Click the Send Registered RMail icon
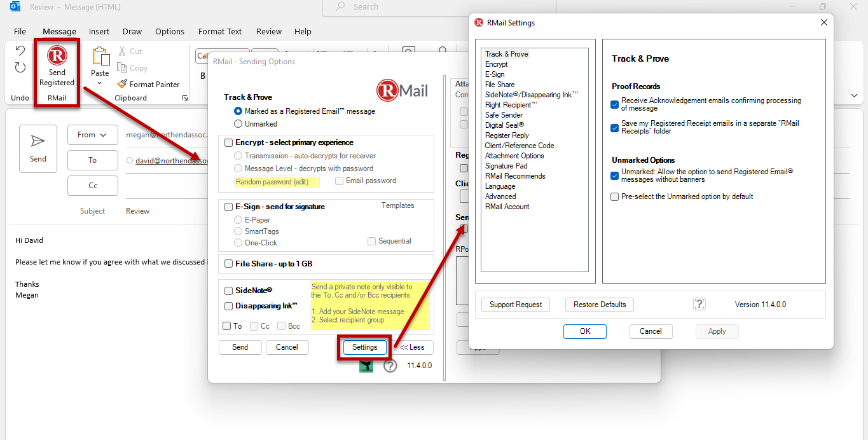 tap(57, 56)
